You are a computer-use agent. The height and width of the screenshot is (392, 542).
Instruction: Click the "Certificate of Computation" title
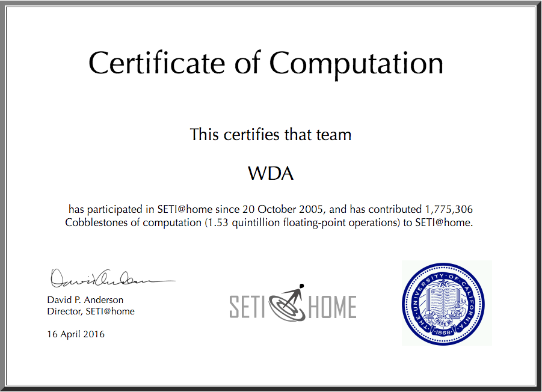point(266,63)
